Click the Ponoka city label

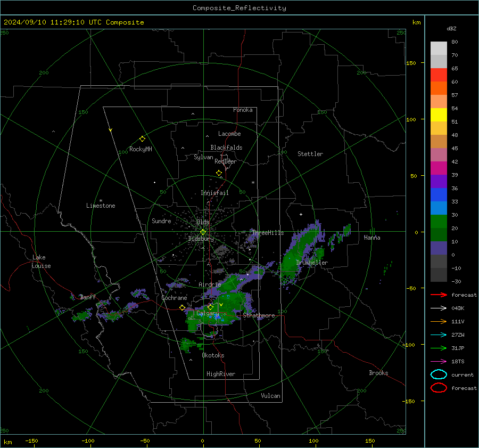pos(243,110)
